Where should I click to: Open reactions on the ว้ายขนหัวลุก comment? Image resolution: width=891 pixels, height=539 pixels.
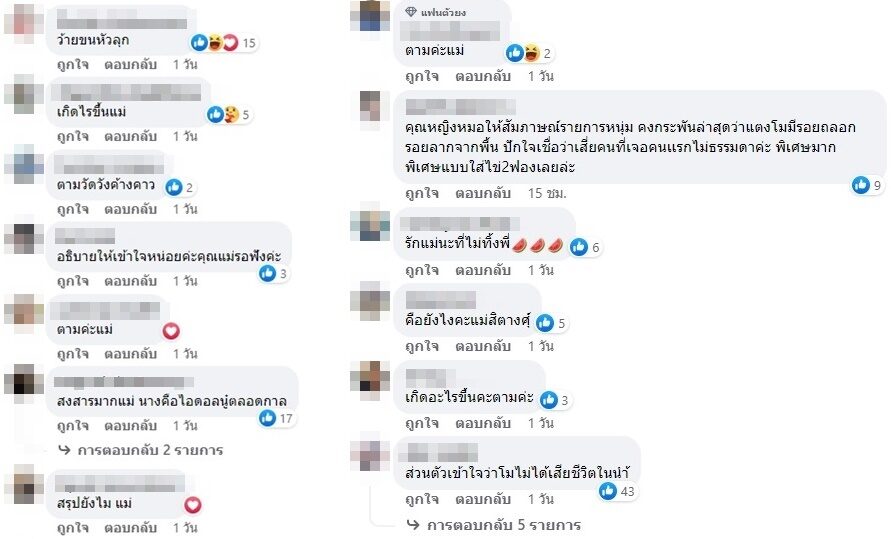223,43
